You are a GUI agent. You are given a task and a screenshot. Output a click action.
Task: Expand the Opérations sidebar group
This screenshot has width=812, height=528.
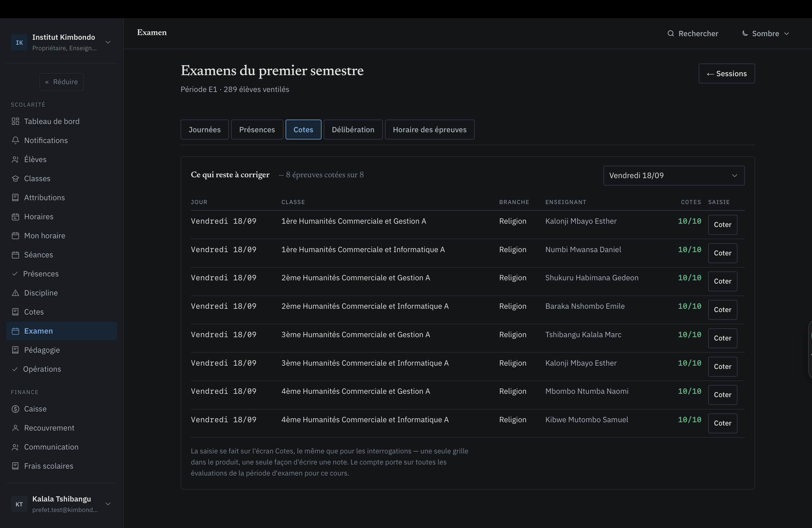pyautogui.click(x=61, y=369)
